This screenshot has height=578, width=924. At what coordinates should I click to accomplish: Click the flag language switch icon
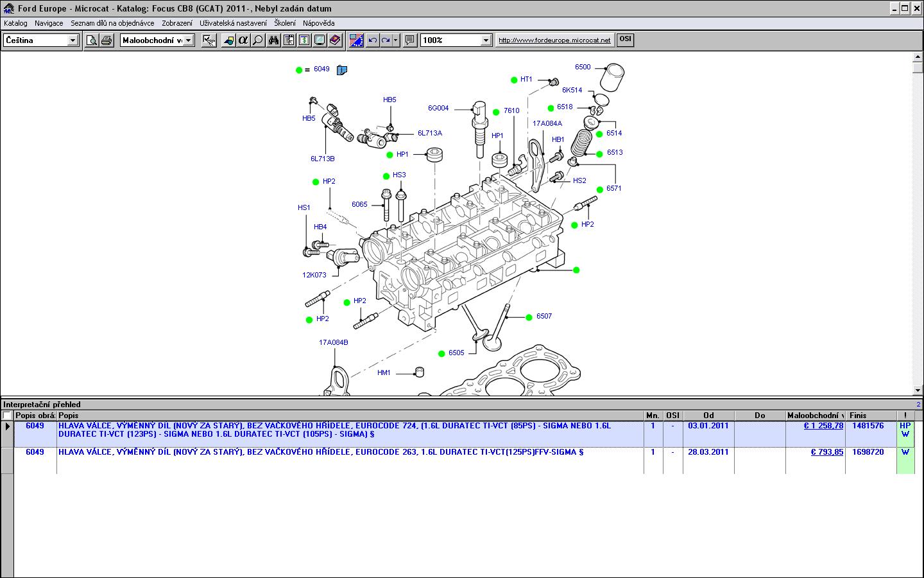coord(356,40)
